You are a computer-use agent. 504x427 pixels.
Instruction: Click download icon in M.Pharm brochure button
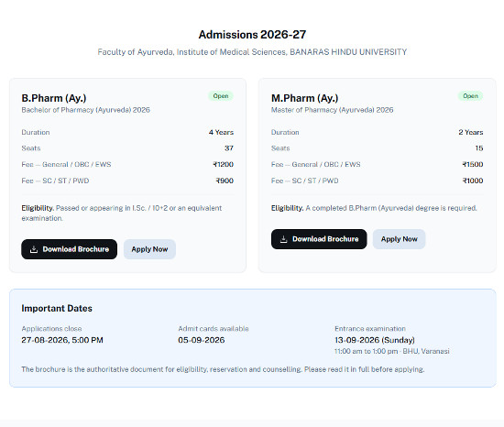tap(283, 239)
